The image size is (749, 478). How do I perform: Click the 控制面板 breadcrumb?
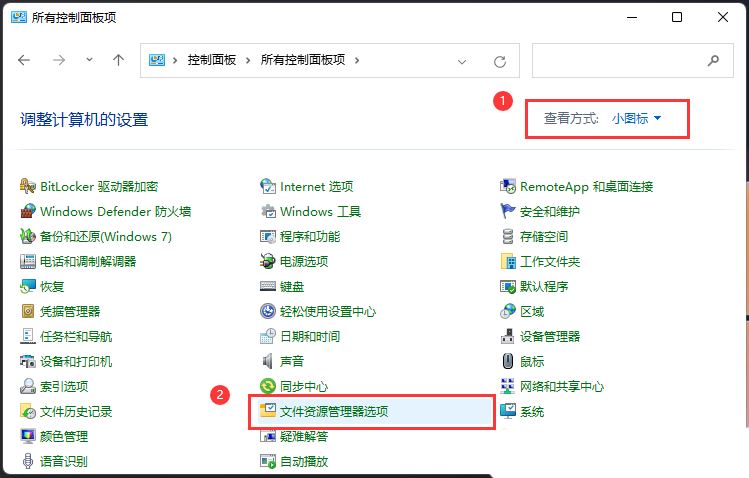click(212, 60)
